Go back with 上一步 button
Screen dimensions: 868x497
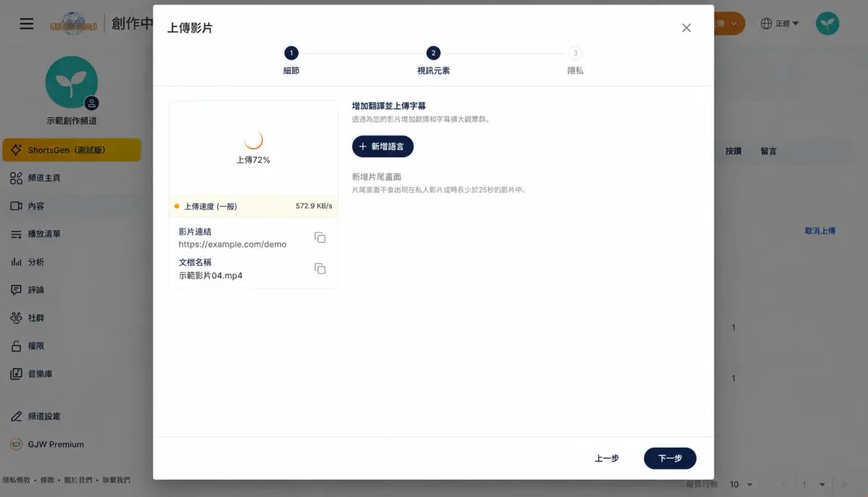pos(607,459)
